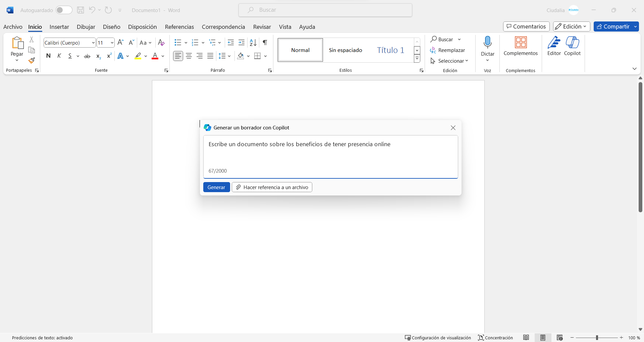The height and width of the screenshot is (342, 644).
Task: Select the Copiar formato brush tool
Action: tap(31, 61)
